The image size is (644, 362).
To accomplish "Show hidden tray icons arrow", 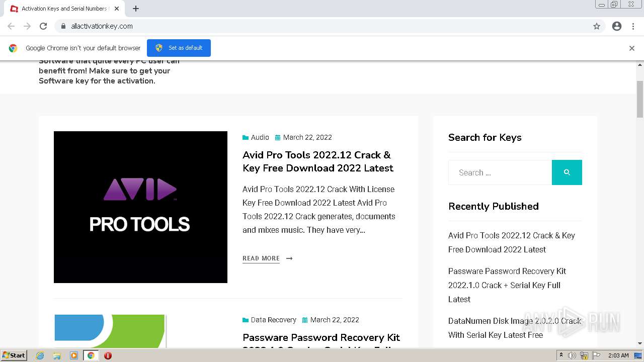I will [x=561, y=355].
